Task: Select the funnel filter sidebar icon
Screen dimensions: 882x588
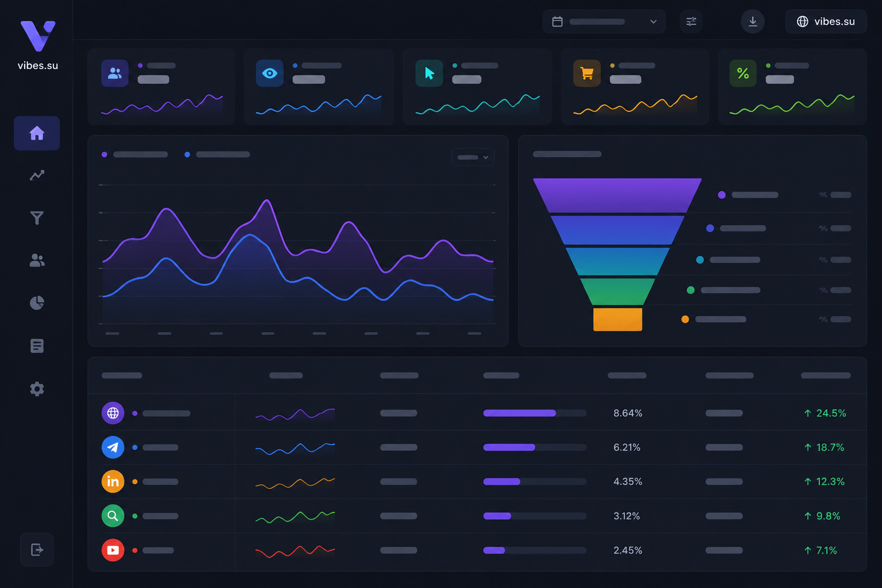Action: coord(37,218)
